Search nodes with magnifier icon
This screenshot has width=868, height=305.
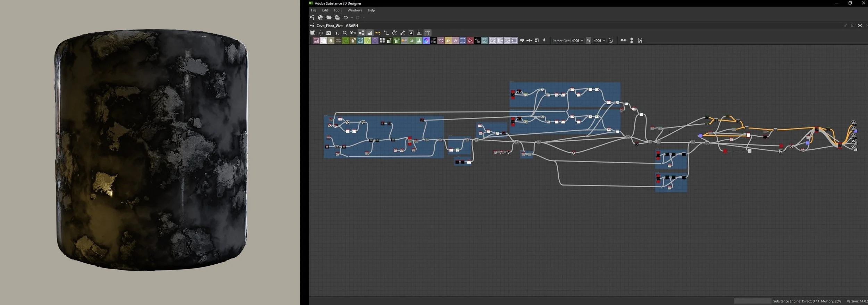(345, 33)
